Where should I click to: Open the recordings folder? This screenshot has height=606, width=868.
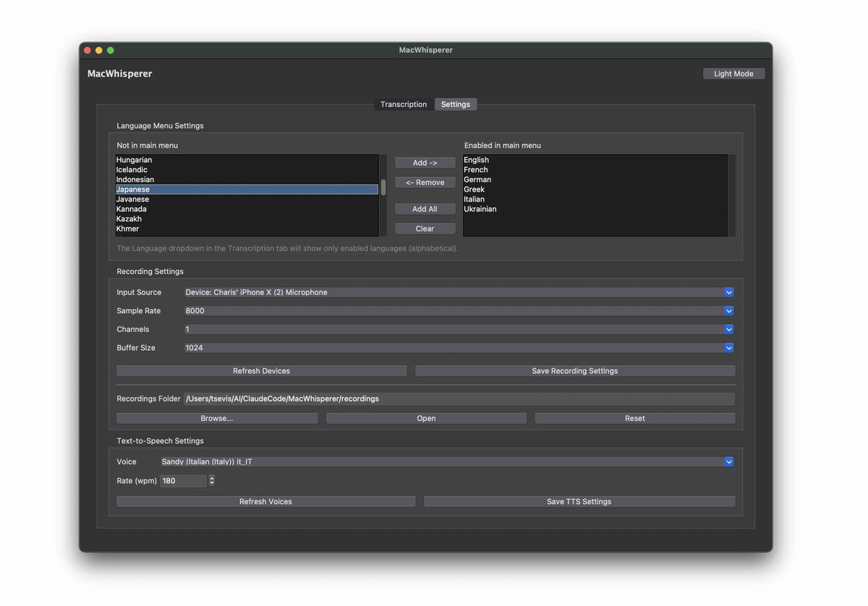(426, 418)
